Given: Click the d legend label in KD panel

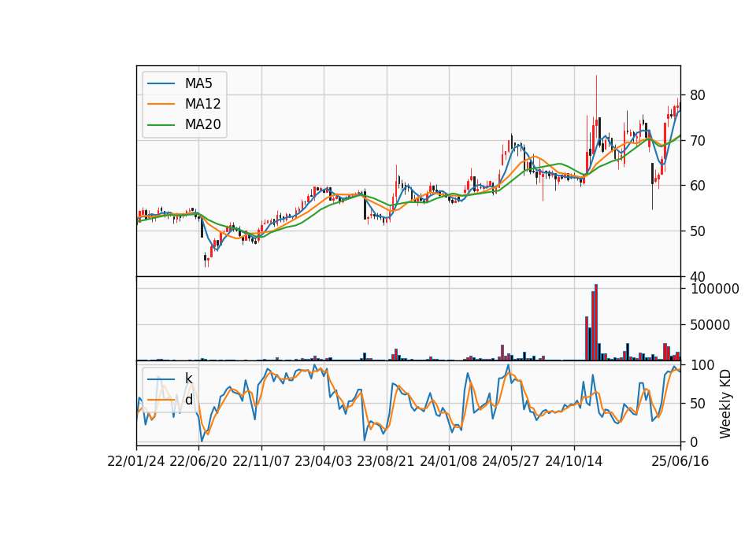Looking at the screenshot, I should (x=188, y=400).
